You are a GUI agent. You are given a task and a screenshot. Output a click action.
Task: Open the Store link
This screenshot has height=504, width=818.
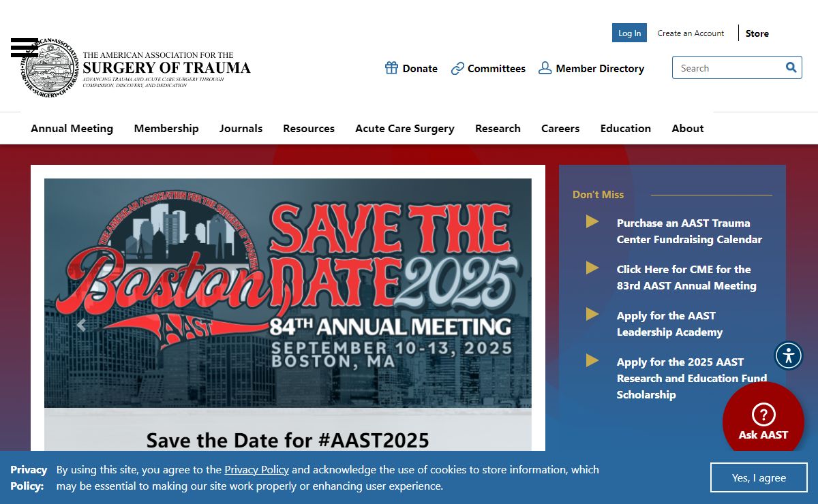[x=757, y=33]
